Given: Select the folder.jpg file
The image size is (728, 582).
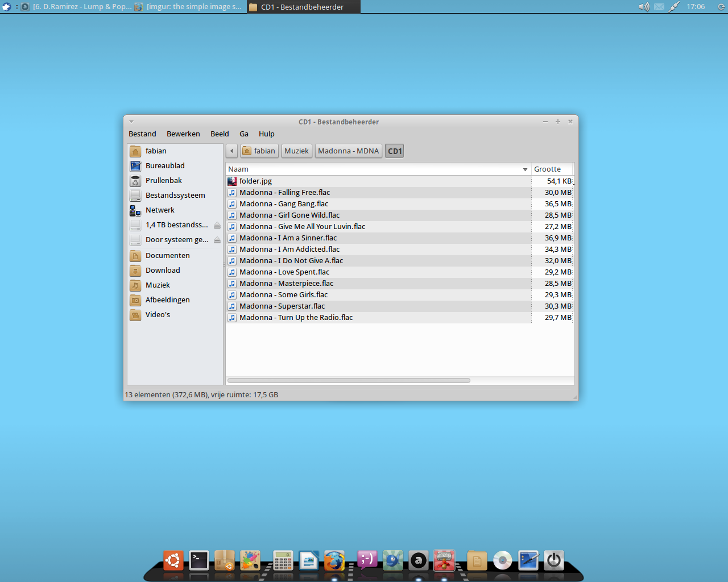Looking at the screenshot, I should (399, 181).
